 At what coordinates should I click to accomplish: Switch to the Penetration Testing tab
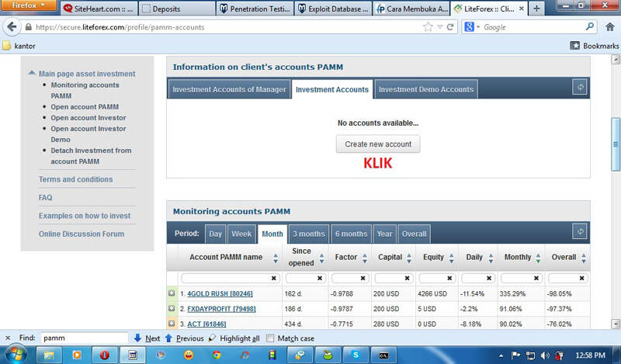point(255,9)
